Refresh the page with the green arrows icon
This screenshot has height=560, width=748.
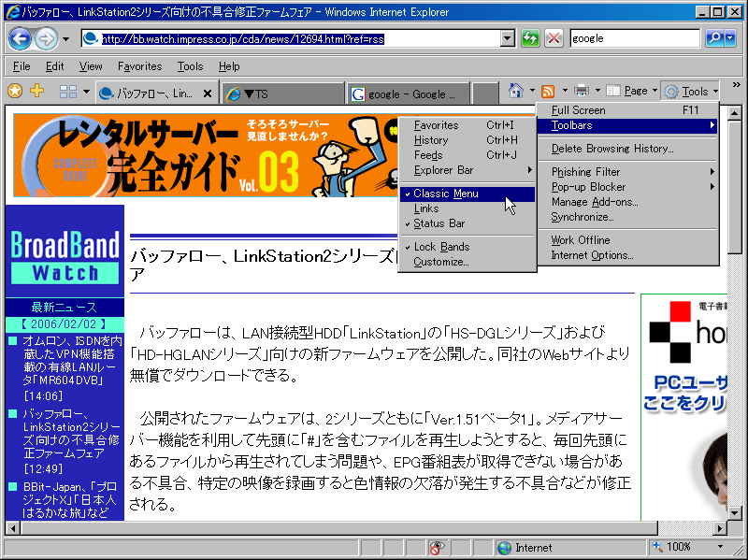coord(530,38)
